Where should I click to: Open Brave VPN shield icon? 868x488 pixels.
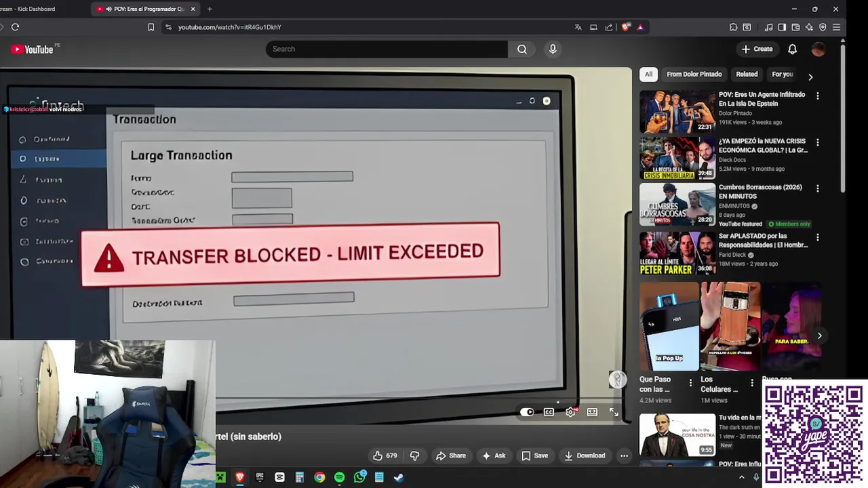(823, 27)
